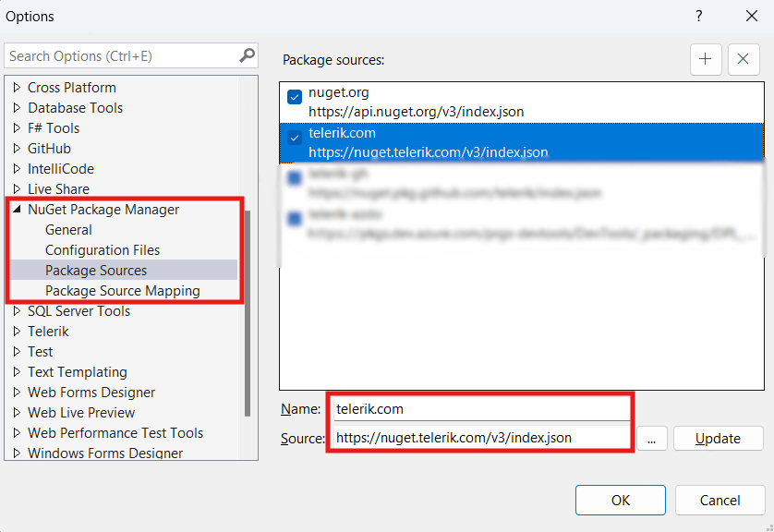Expand the GitHub node
This screenshot has height=532, width=774.
pos(17,148)
